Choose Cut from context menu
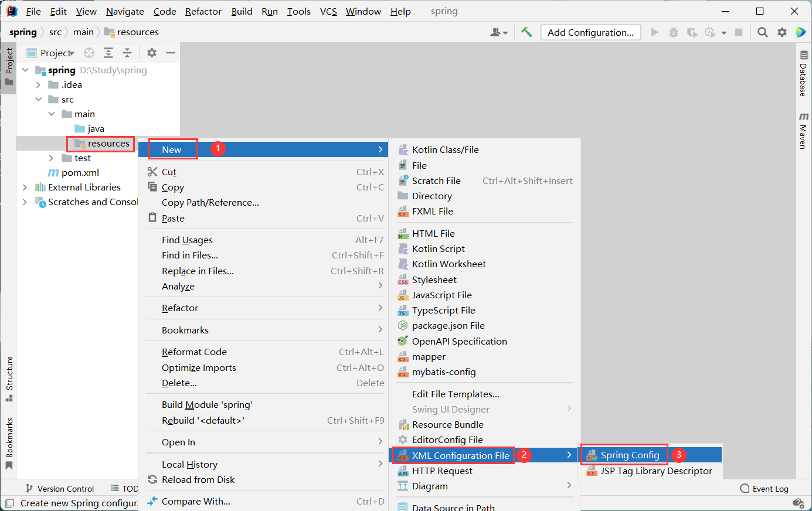Viewport: 812px width, 511px height. 263,172
